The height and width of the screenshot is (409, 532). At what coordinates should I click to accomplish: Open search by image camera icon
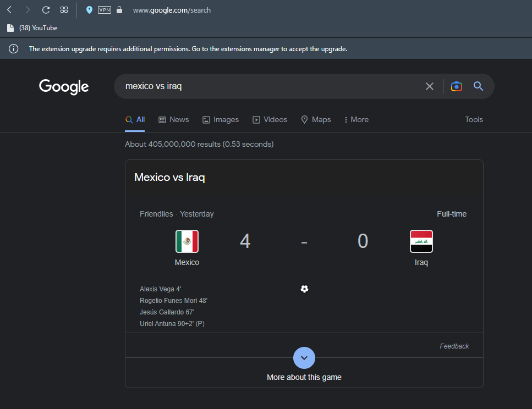pyautogui.click(x=456, y=86)
